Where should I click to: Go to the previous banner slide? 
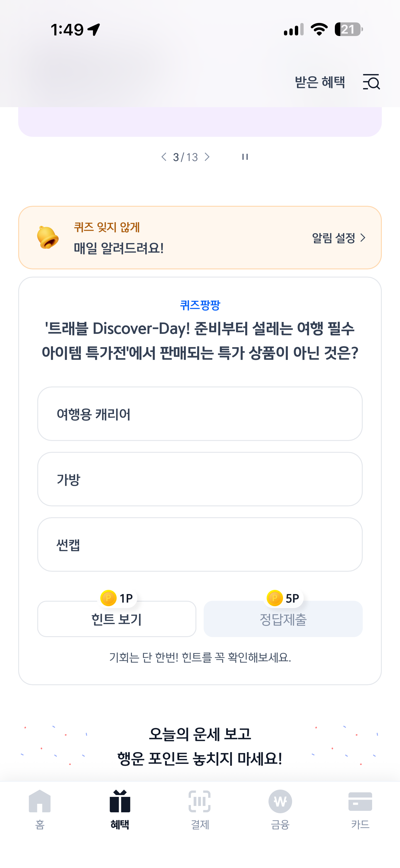tap(164, 157)
